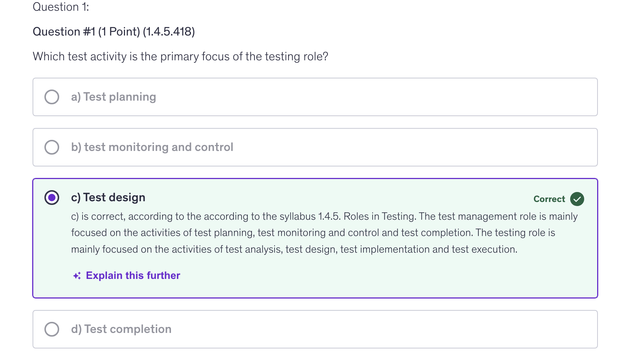This screenshot has height=364, width=626.
Task: Click the "d) Test completion" answer label
Action: (x=121, y=329)
